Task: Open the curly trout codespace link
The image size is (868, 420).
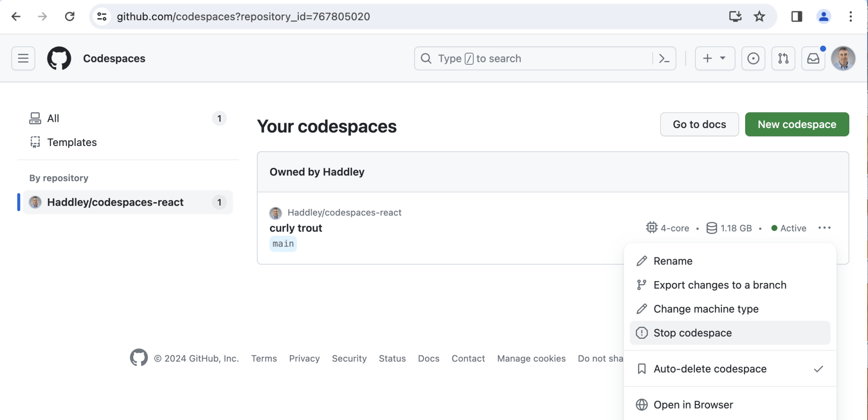Action: click(x=296, y=228)
